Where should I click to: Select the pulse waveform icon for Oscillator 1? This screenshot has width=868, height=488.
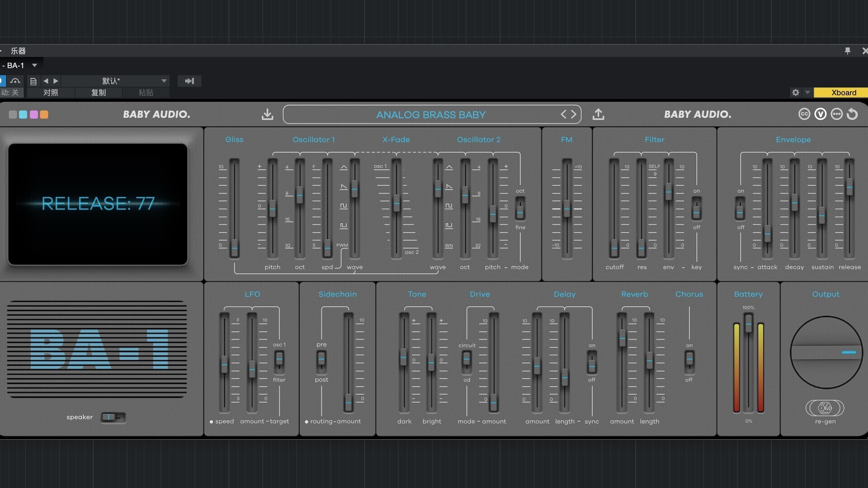pyautogui.click(x=344, y=225)
